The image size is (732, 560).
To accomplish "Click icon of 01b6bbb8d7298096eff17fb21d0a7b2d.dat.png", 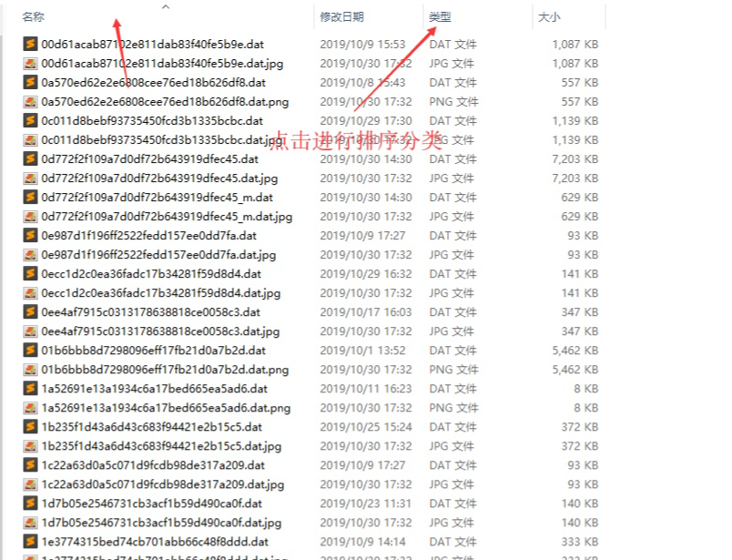I will 30,370.
